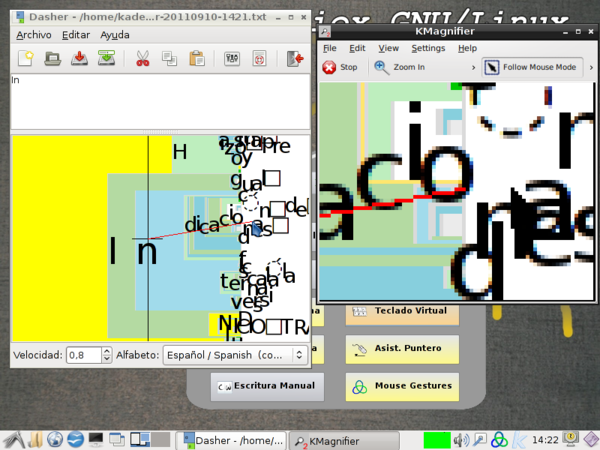
Task: Open KMagnifier window menu icon
Action: [325, 32]
